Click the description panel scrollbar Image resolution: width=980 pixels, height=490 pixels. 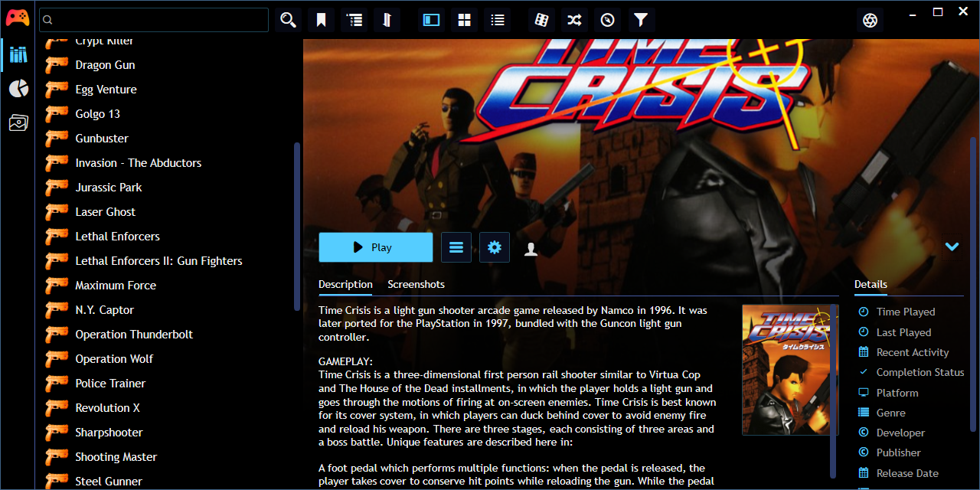[x=833, y=390]
